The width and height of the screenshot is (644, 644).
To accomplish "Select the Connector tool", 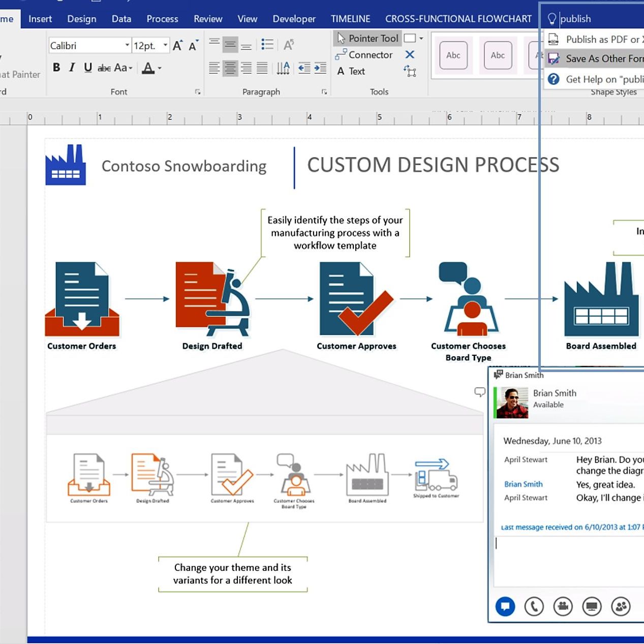I will (364, 55).
